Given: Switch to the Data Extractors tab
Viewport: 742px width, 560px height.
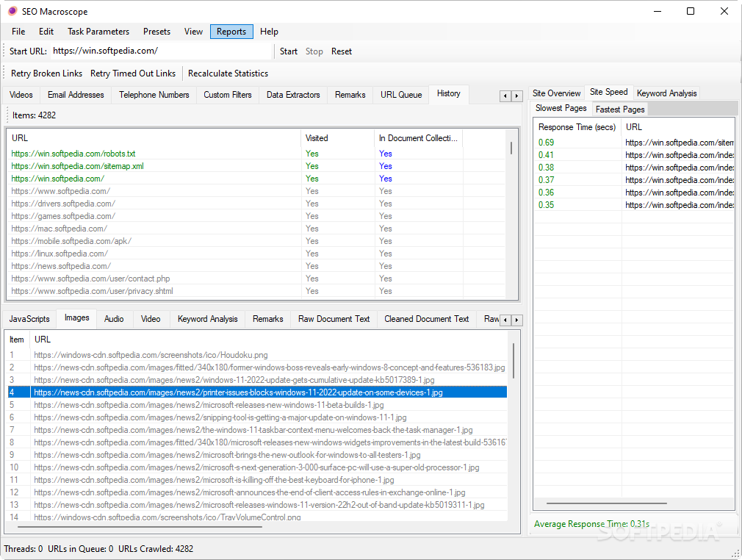Looking at the screenshot, I should (x=293, y=95).
